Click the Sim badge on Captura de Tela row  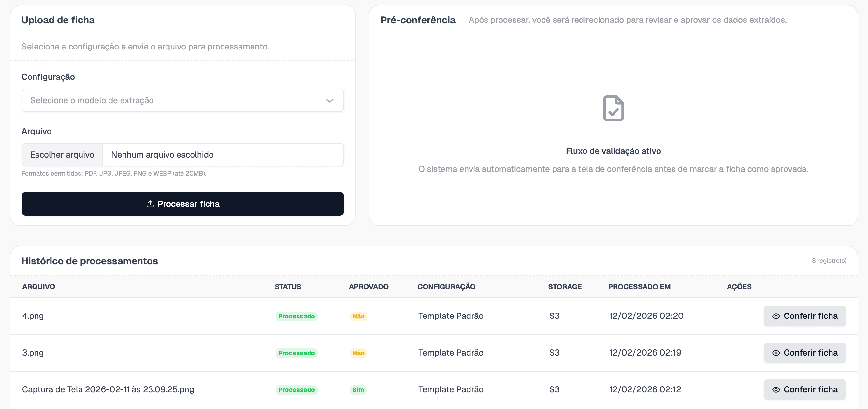(358, 390)
